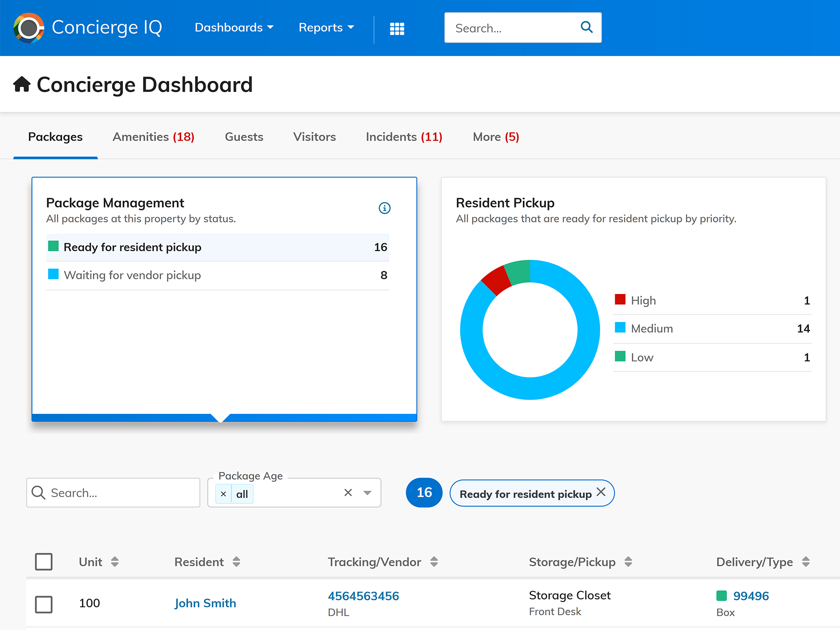Click the Package Management info icon
The width and height of the screenshot is (840, 630).
(x=384, y=208)
